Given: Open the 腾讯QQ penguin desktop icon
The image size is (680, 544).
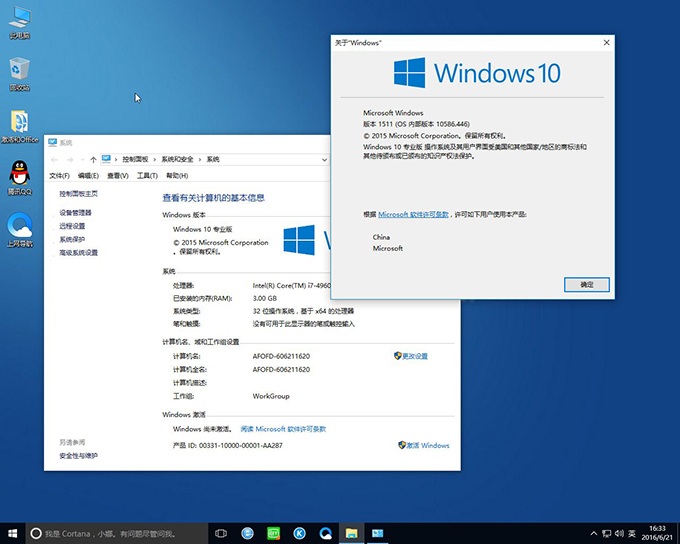Looking at the screenshot, I should pyautogui.click(x=19, y=173).
